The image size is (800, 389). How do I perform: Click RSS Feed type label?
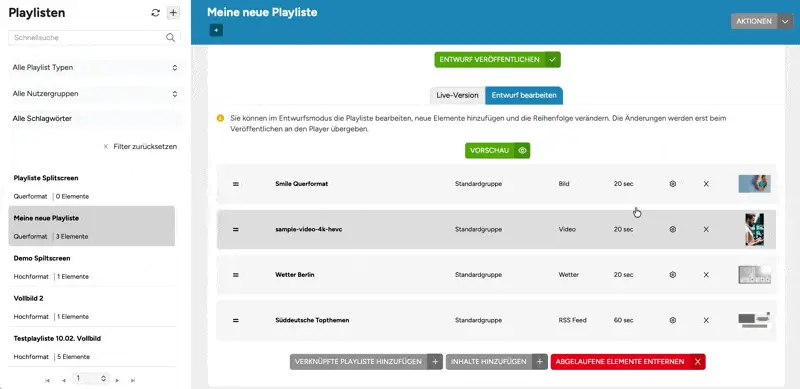point(572,320)
